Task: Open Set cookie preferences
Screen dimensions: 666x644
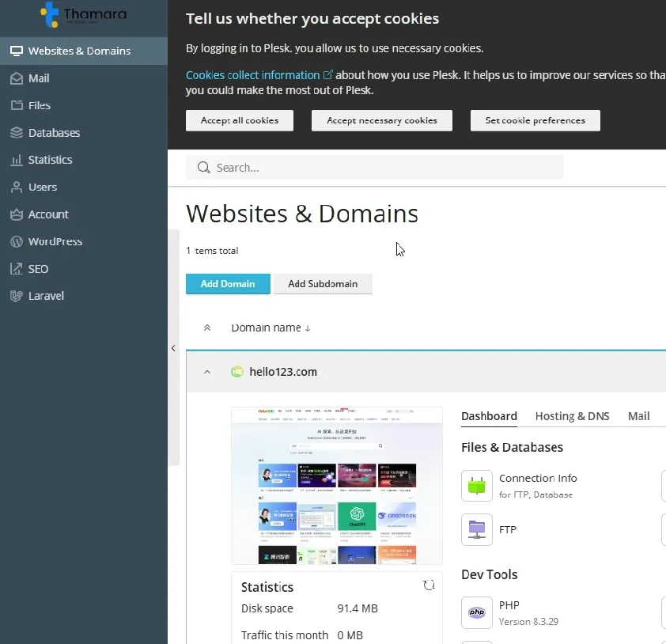Action: pyautogui.click(x=535, y=120)
